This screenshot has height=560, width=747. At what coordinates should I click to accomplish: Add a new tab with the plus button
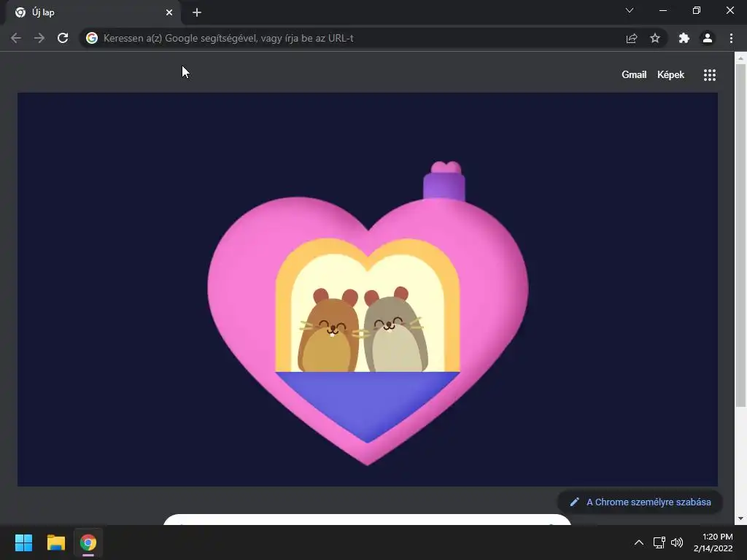click(x=197, y=12)
